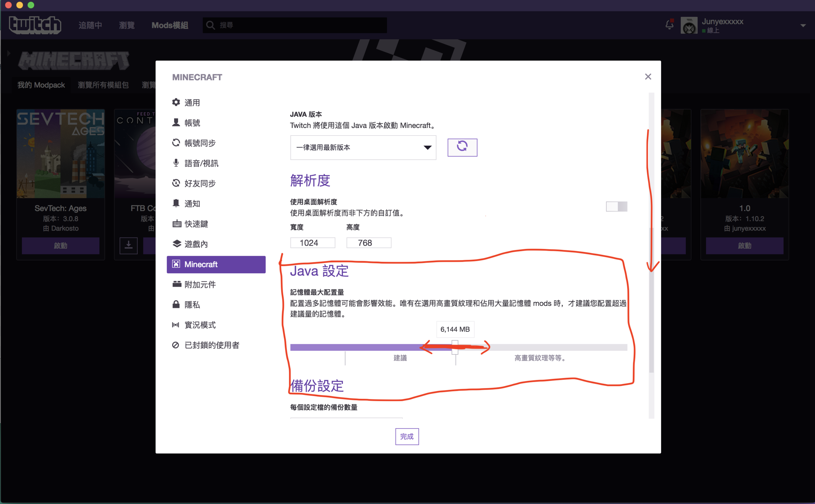
Task: Open 瀏覽 in the top navigation
Action: coord(127,25)
